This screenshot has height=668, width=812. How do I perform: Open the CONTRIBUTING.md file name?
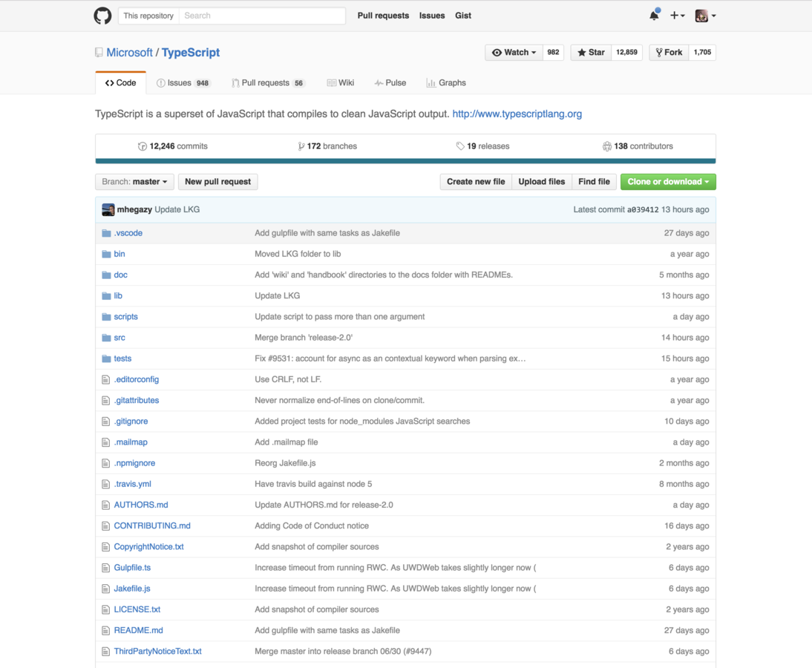tap(152, 525)
